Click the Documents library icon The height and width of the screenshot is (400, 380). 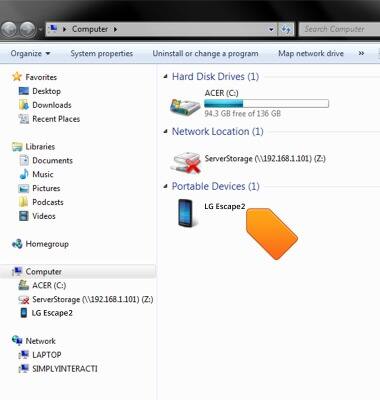(x=24, y=161)
